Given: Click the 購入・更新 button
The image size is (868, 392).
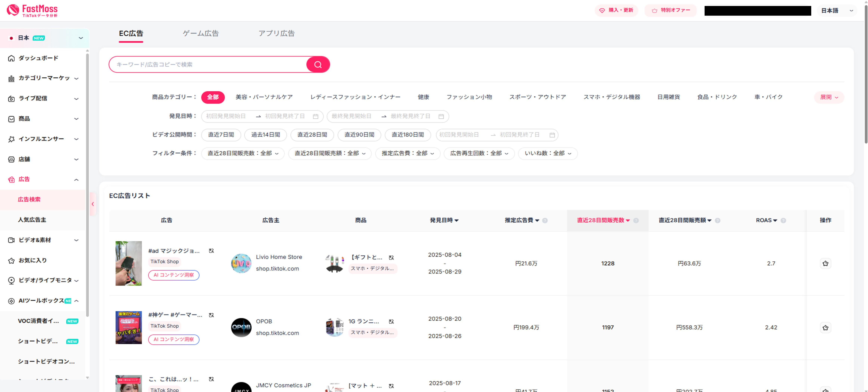Looking at the screenshot, I should 616,10.
